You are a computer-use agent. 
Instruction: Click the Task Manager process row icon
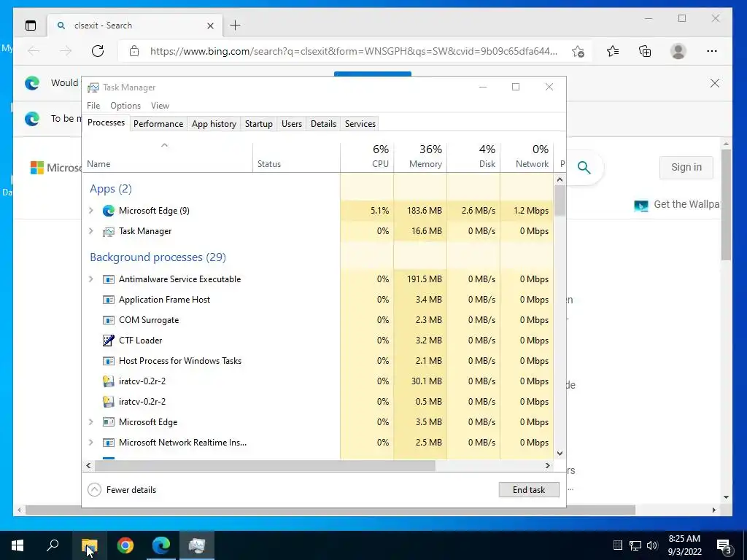coord(109,231)
